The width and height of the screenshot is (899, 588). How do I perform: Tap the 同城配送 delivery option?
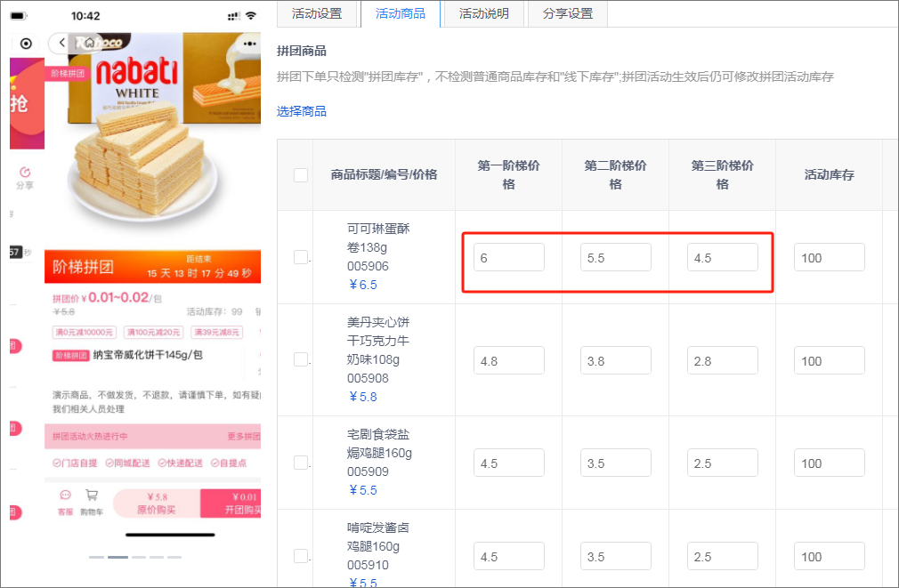127,463
